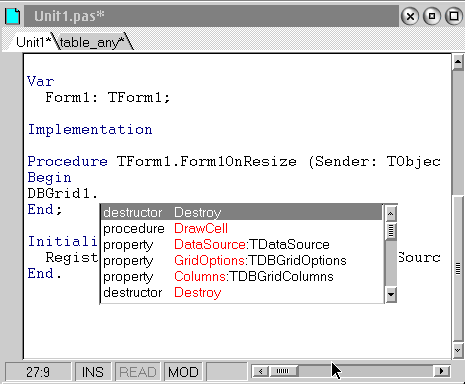The height and width of the screenshot is (384, 465).
Task: Choose procedure DrawCell from the completion list
Action: point(241,228)
